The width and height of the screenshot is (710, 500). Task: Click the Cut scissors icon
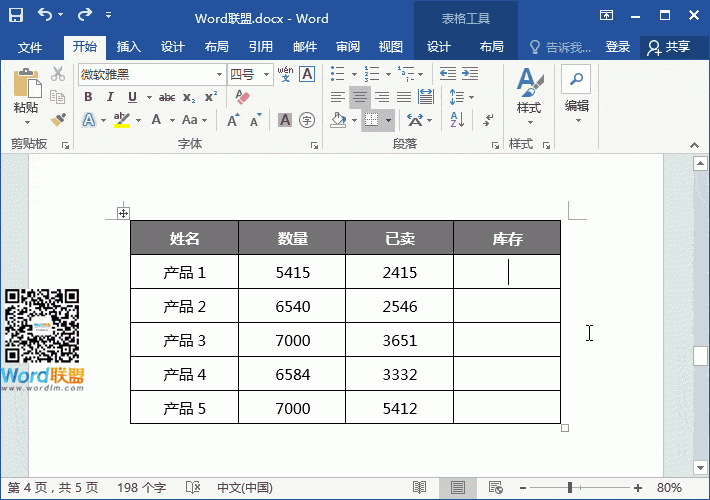[58, 74]
